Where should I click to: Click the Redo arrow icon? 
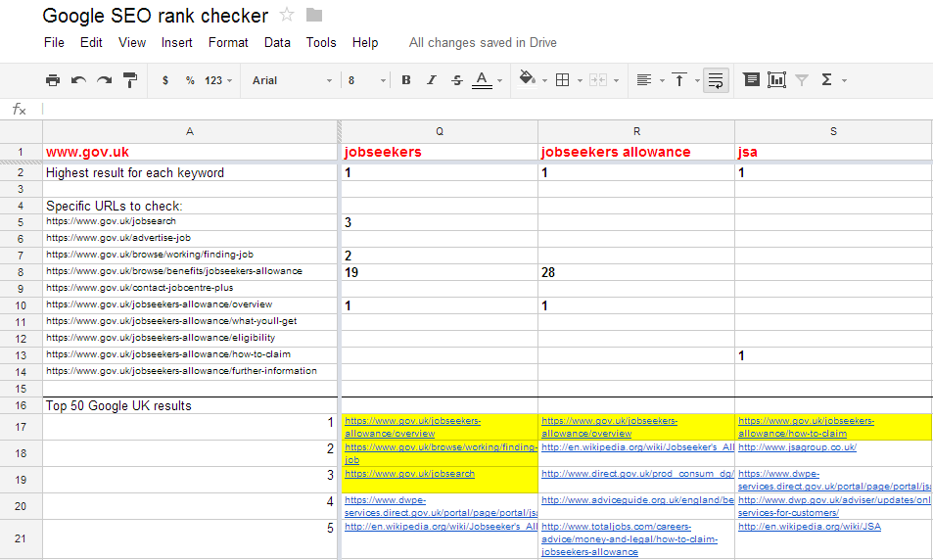104,80
